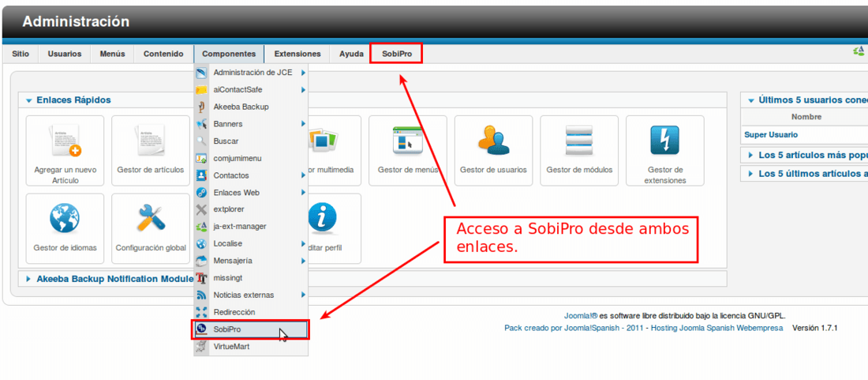The image size is (868, 380).
Task: Click the Super Usuario link
Action: [771, 134]
